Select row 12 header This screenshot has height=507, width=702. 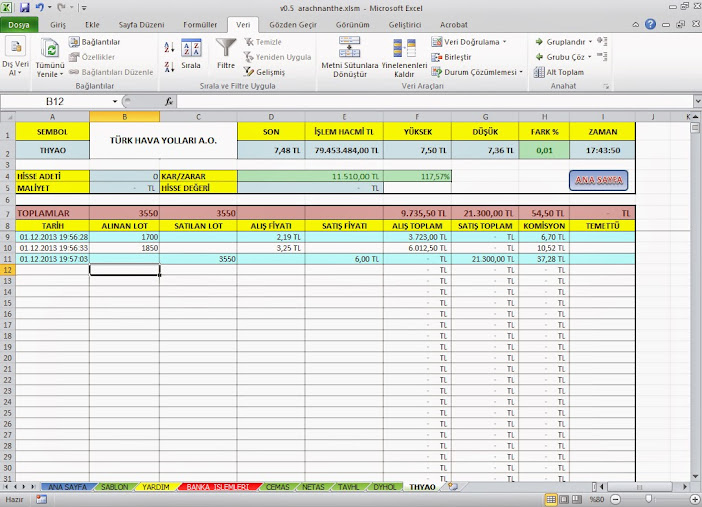coord(8,270)
